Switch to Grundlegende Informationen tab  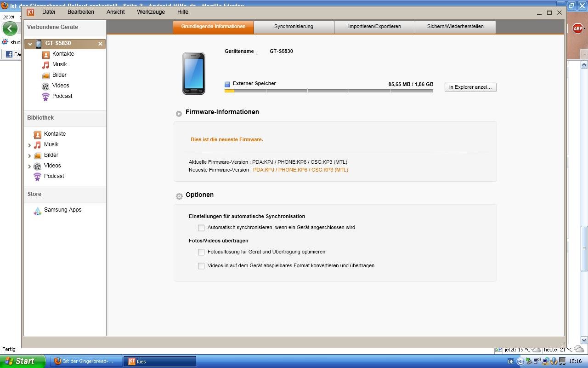[x=213, y=27]
